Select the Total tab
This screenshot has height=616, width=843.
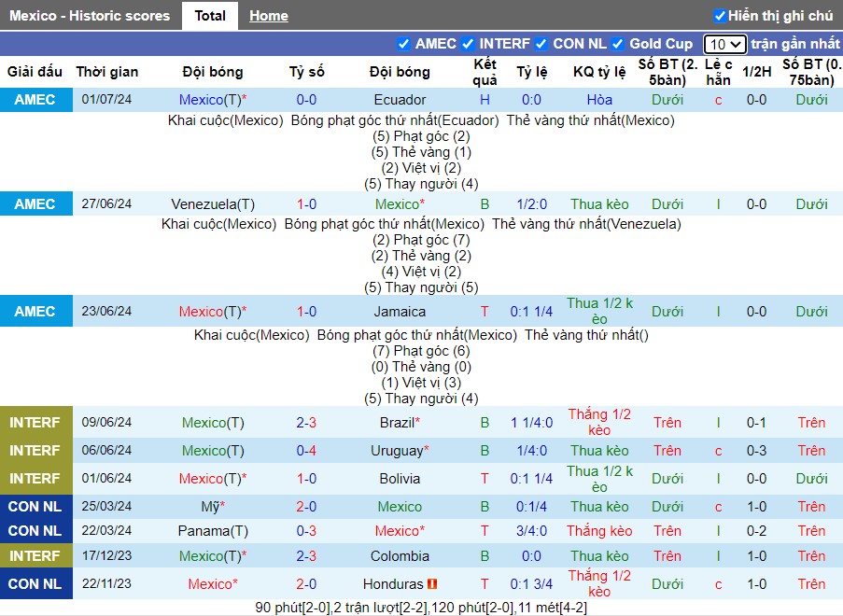coord(210,16)
